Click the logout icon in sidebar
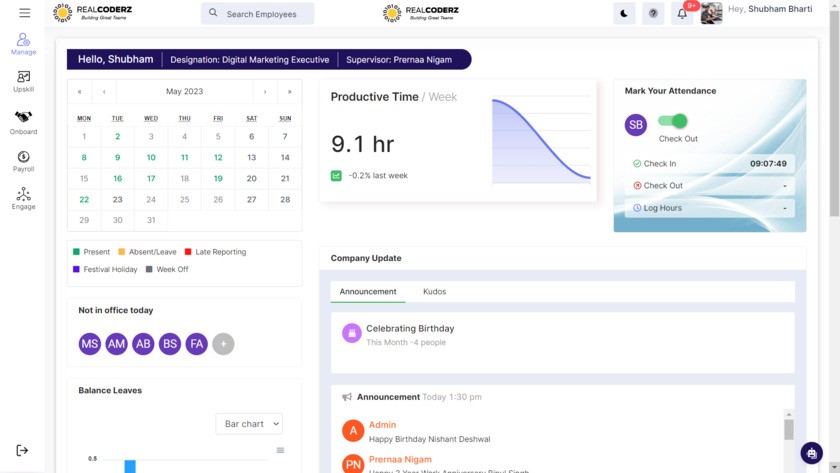 coord(22,451)
